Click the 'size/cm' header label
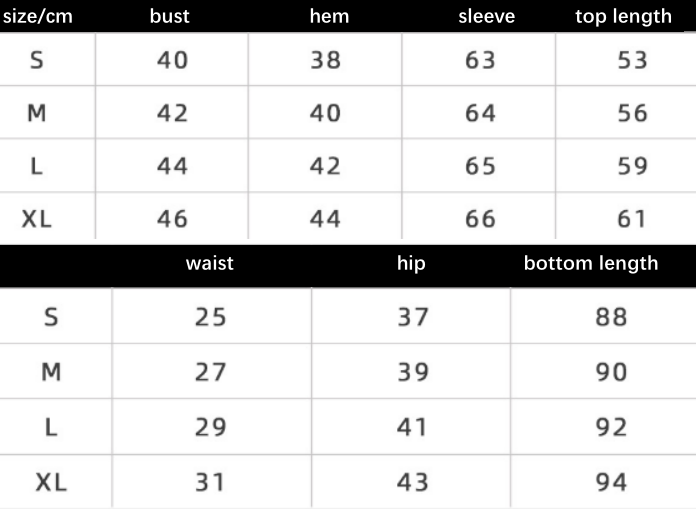This screenshot has width=696, height=509. [x=38, y=17]
